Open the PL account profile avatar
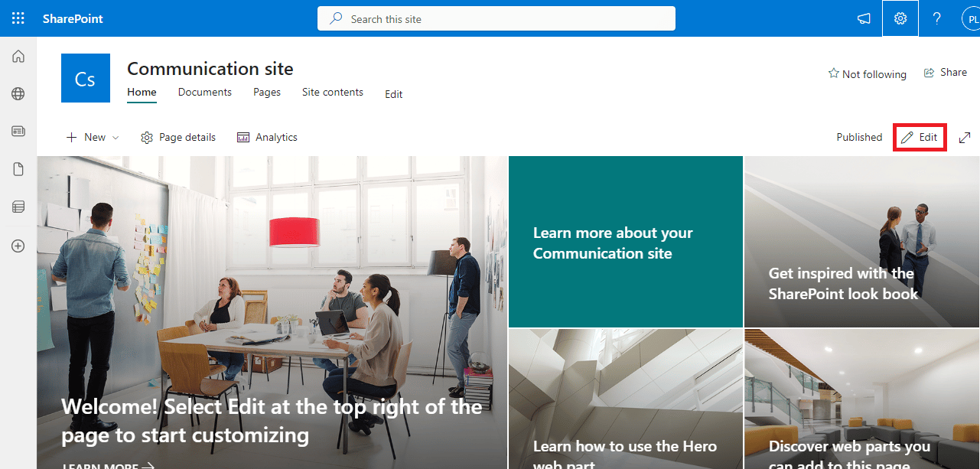The width and height of the screenshot is (980, 469). pos(972,19)
